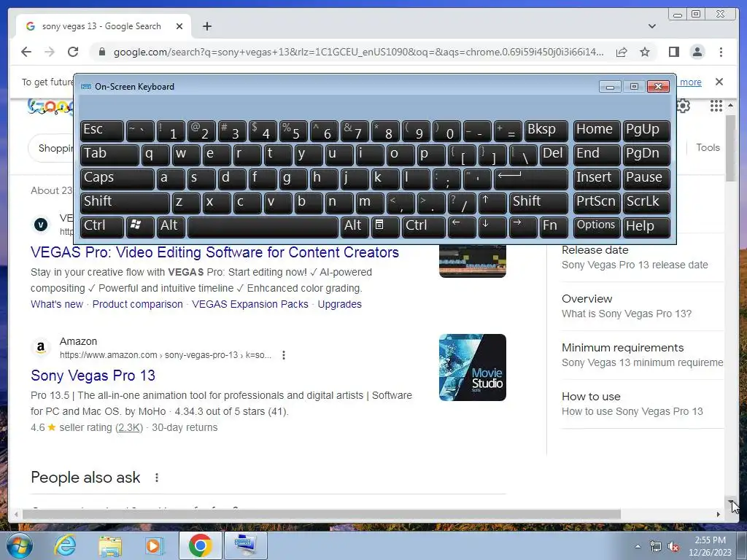Open Google apps grid
This screenshot has width=747, height=560.
coord(716,106)
